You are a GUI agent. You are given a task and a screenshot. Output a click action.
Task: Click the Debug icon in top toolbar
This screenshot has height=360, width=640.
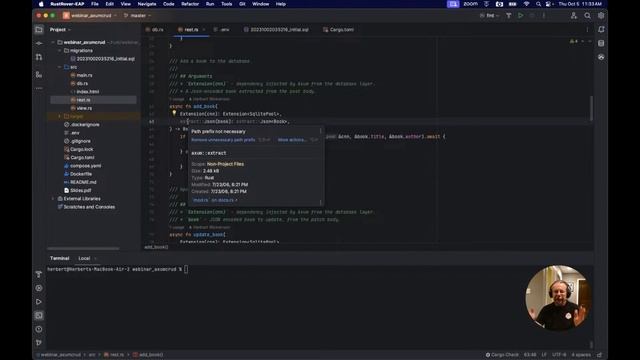(532, 16)
